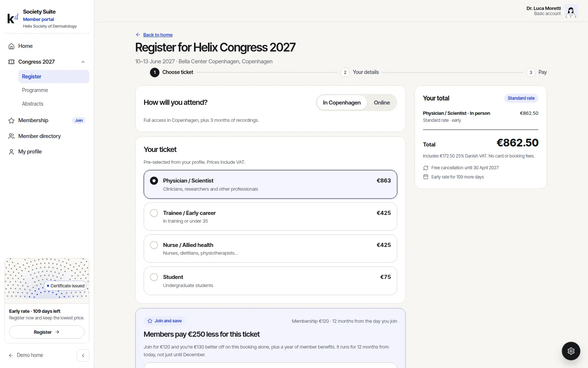This screenshot has height=368, width=588.
Task: Click the Home house icon in sidebar
Action: 11,46
